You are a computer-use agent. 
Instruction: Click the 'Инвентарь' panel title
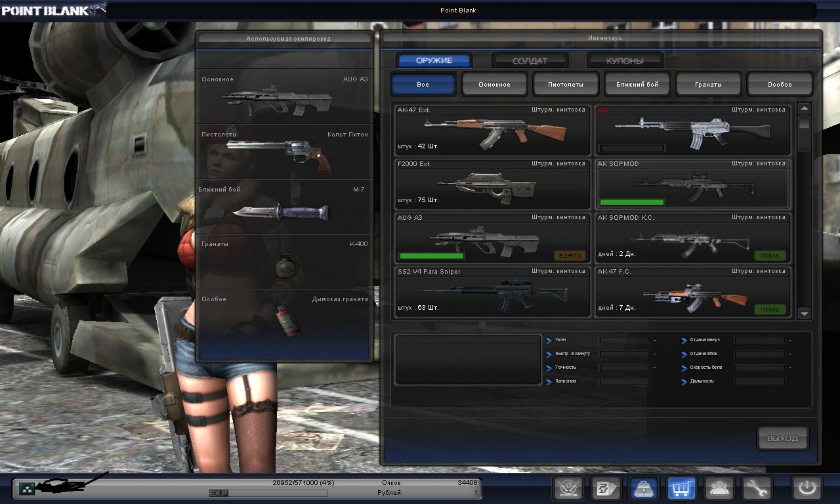[604, 38]
